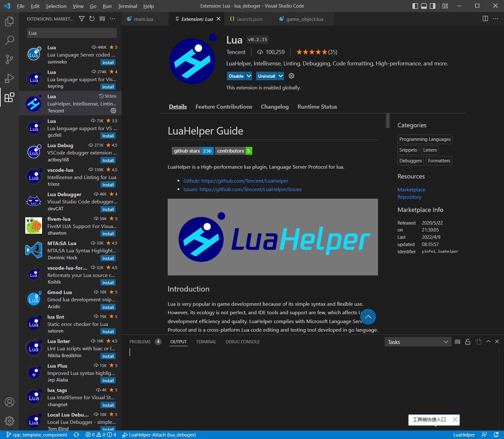Click the Uninstall button
Screen dimensions: 504x439
point(267,76)
